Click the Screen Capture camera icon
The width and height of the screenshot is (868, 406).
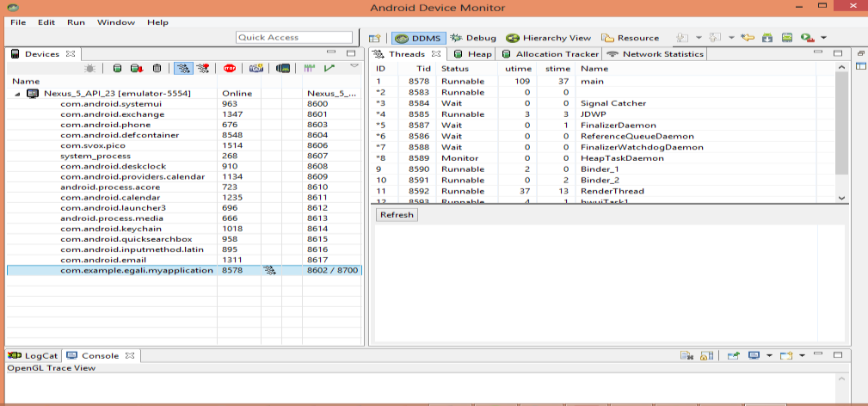[x=255, y=68]
